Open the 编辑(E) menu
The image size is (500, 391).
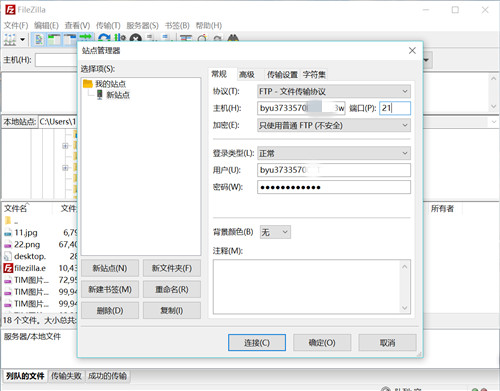(46, 25)
